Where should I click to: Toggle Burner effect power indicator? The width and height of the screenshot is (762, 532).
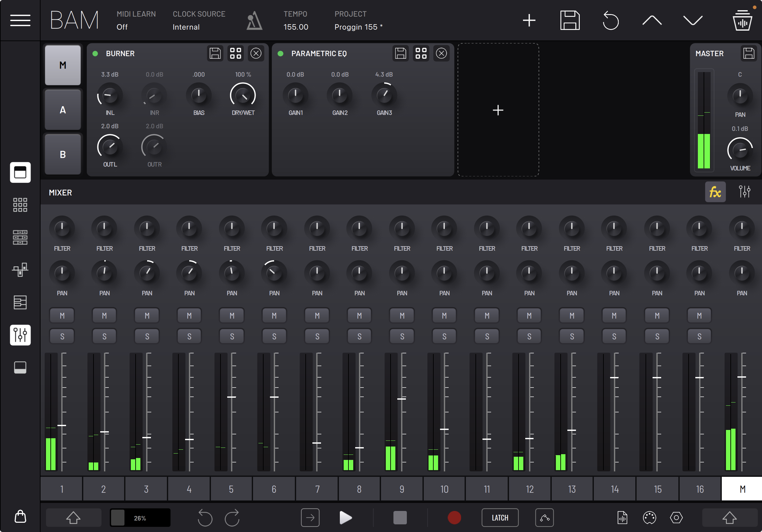[x=95, y=54]
